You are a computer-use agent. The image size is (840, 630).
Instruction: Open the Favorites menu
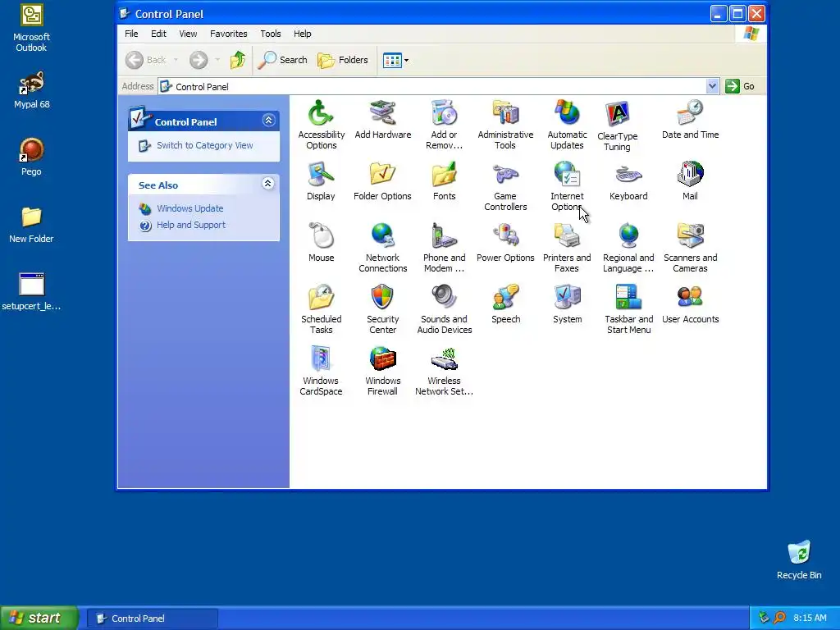pyautogui.click(x=229, y=33)
